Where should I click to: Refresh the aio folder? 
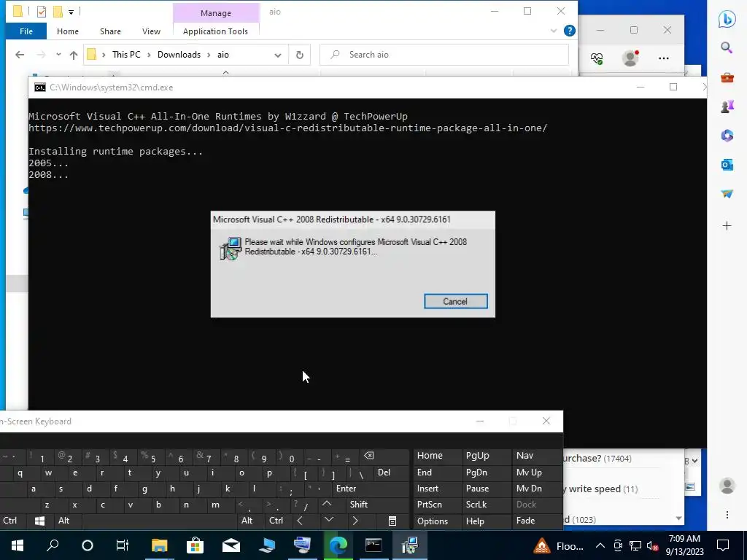click(300, 55)
